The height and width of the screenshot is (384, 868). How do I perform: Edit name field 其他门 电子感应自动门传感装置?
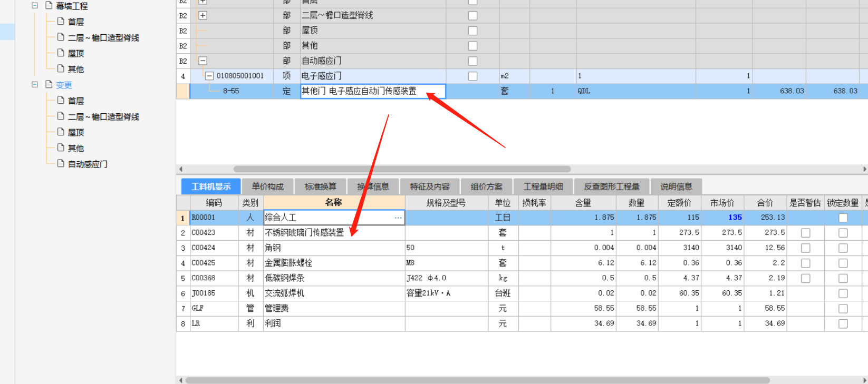pos(373,91)
